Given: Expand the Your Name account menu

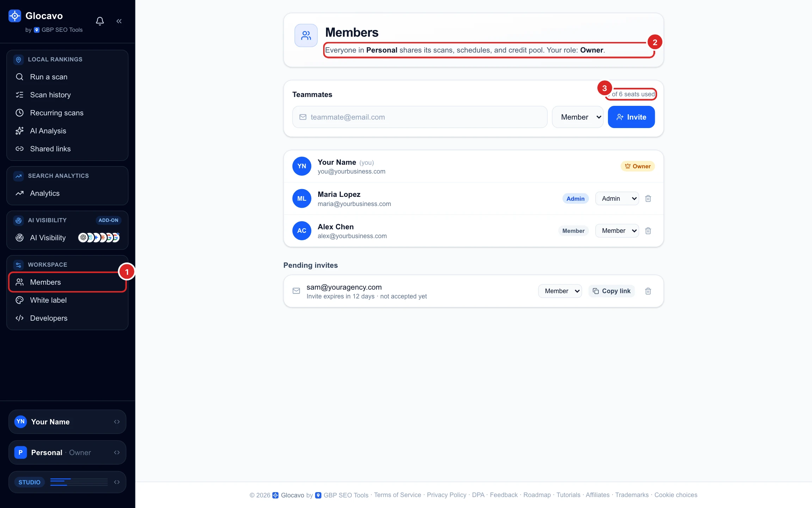Looking at the screenshot, I should point(67,422).
